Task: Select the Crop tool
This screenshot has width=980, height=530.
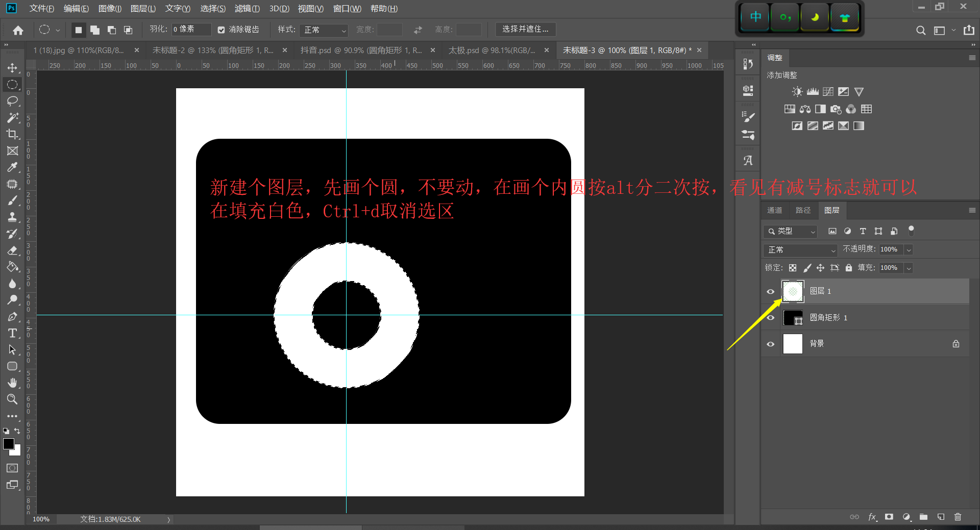Action: click(x=12, y=134)
